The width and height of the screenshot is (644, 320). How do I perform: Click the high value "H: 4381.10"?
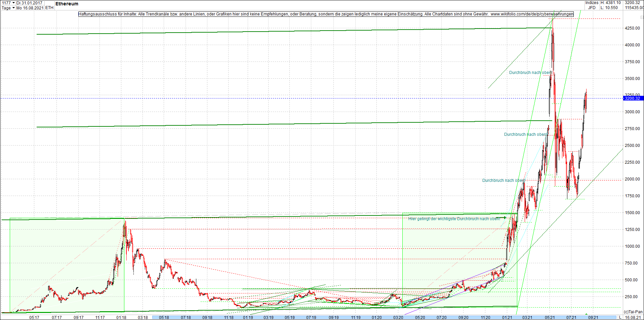click(x=611, y=2)
